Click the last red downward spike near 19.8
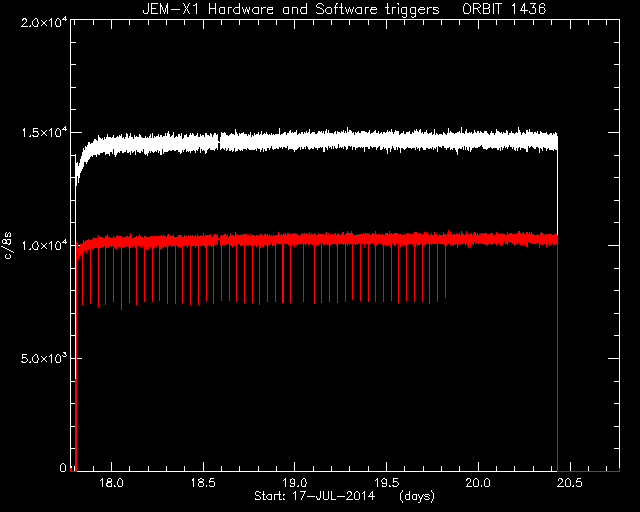 [445, 272]
